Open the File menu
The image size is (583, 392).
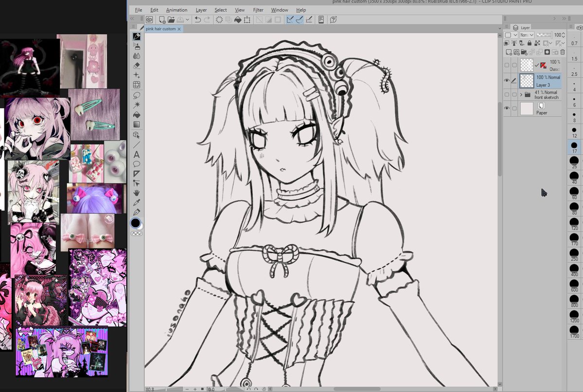tap(138, 10)
